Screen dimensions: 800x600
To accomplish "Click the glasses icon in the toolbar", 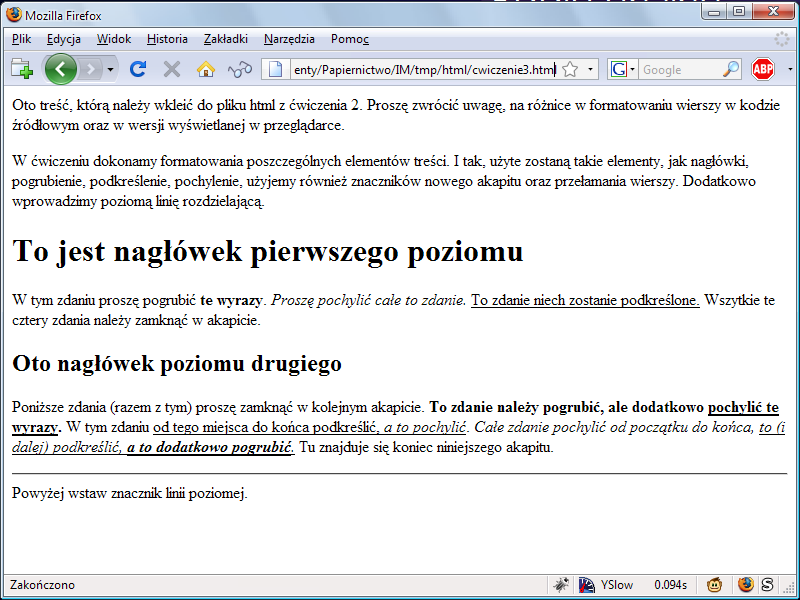I will (240, 69).
